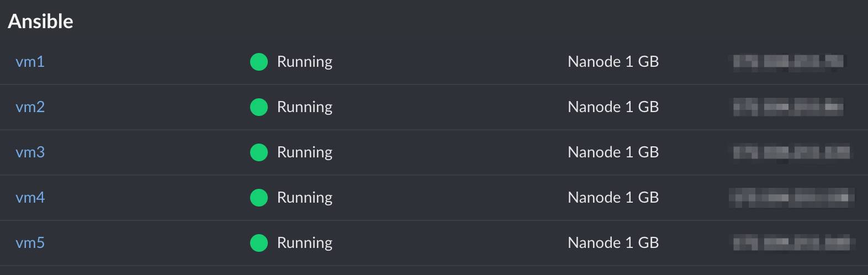Click the green status dot for vm3
The width and height of the screenshot is (868, 275).
coord(259,152)
